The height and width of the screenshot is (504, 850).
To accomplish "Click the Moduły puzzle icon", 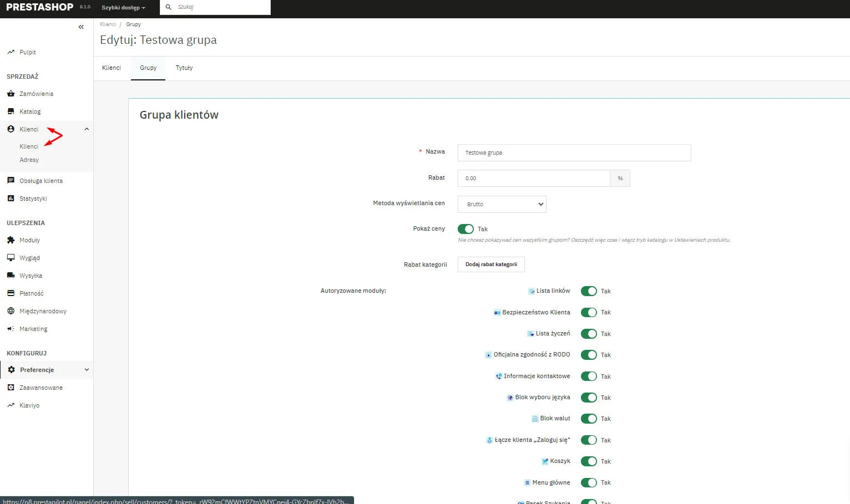I will 11,240.
